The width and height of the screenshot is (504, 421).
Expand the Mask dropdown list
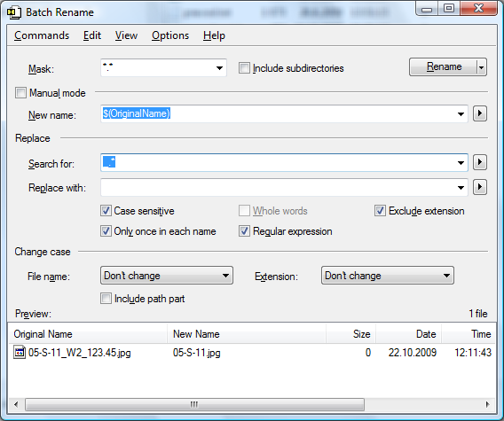(219, 68)
